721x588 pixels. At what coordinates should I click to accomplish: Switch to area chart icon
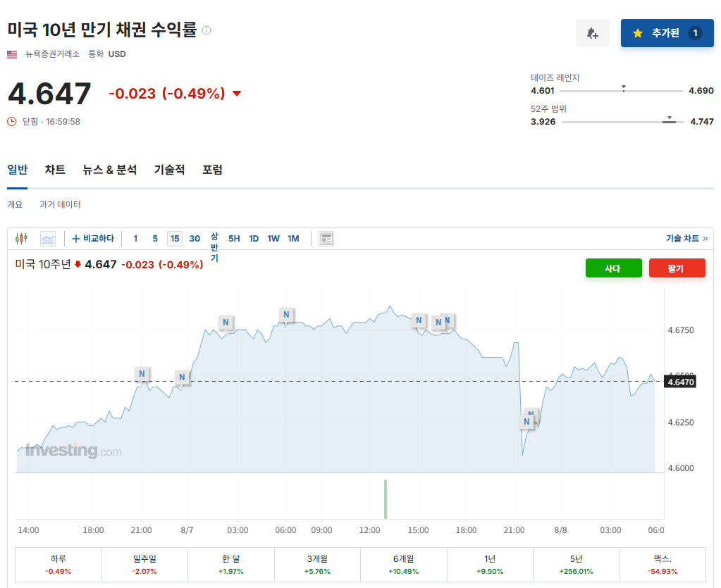pos(48,239)
